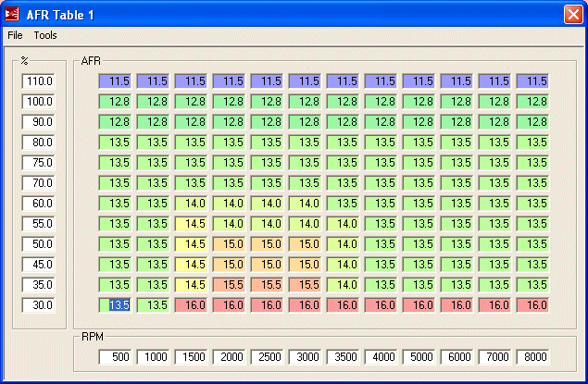Viewport: 588px width, 384px height.
Task: Click the 55.0 percent load field
Action: click(x=39, y=224)
